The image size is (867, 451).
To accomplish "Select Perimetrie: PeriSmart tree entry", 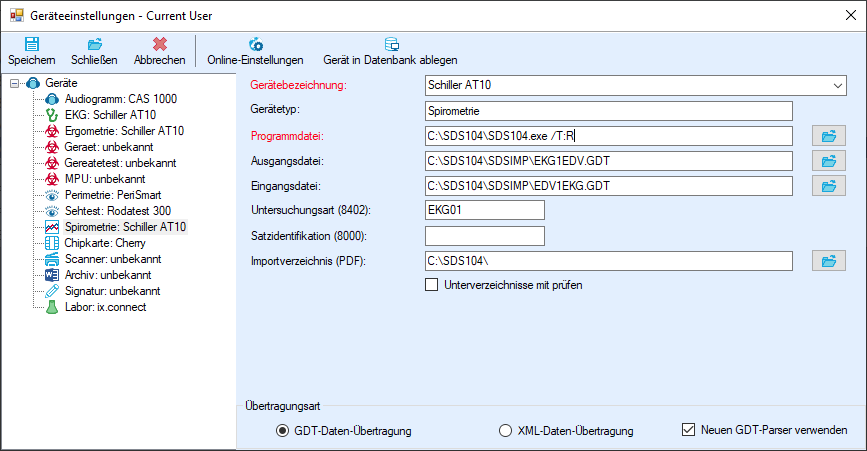I will tap(113, 195).
